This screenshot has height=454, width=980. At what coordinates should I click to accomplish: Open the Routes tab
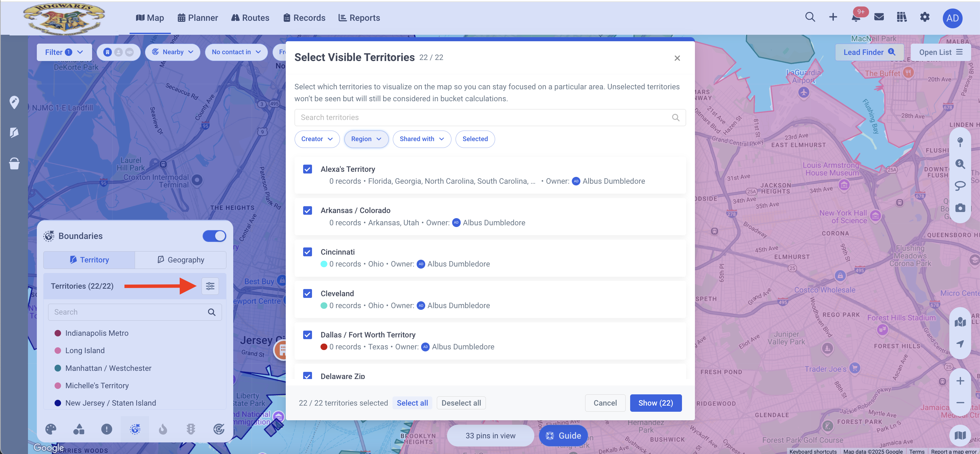click(250, 18)
